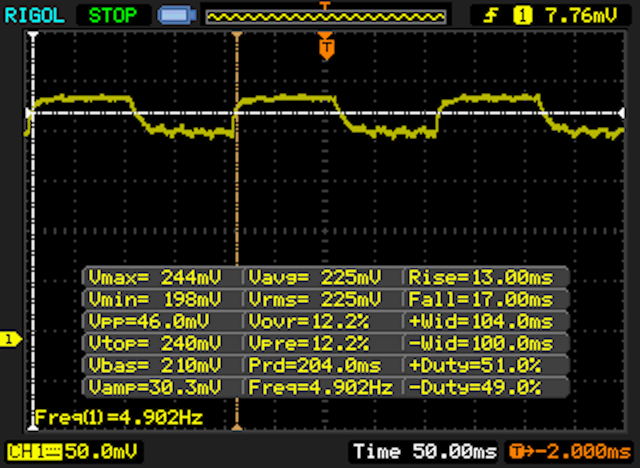Click the Freq=4.902Hz table measurement

click(321, 387)
